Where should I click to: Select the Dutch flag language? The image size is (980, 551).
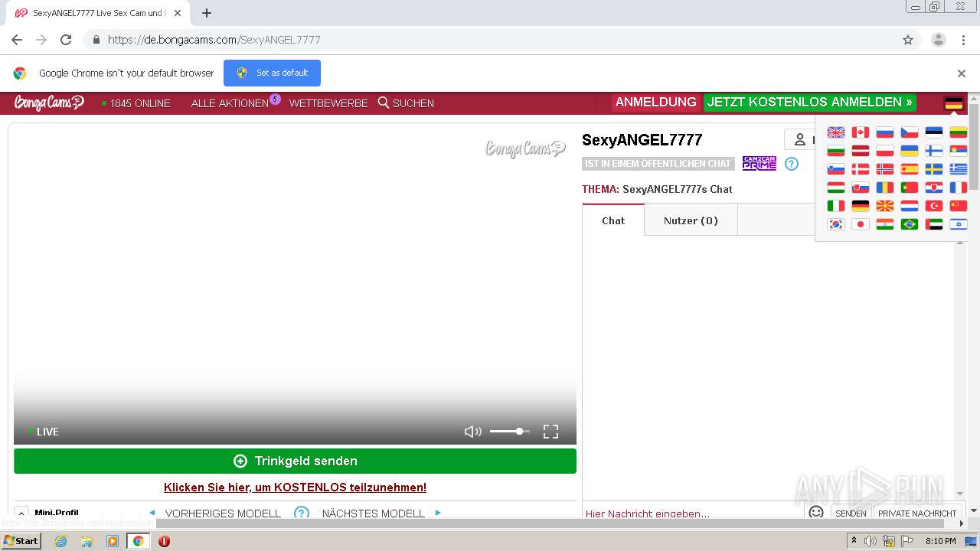click(910, 206)
